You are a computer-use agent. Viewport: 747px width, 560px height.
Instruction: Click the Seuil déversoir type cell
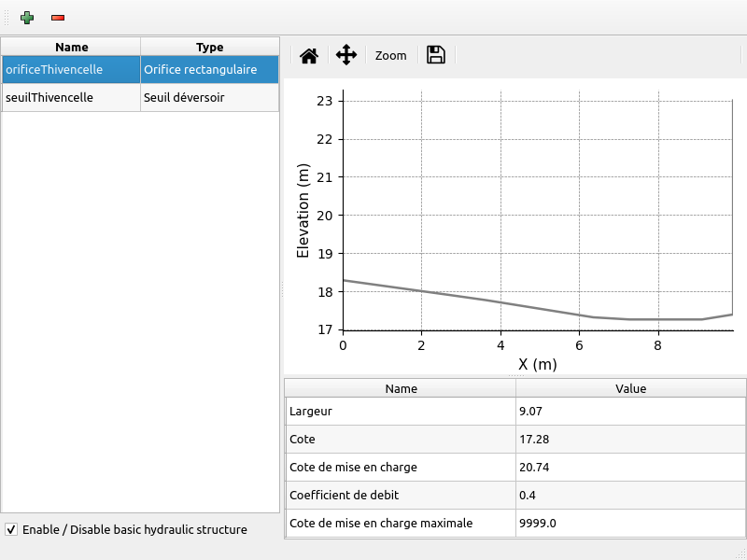209,97
